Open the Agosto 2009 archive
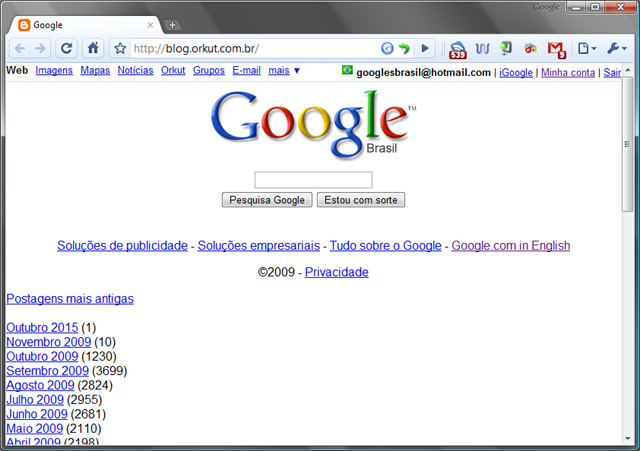The width and height of the screenshot is (640, 451). tap(40, 385)
